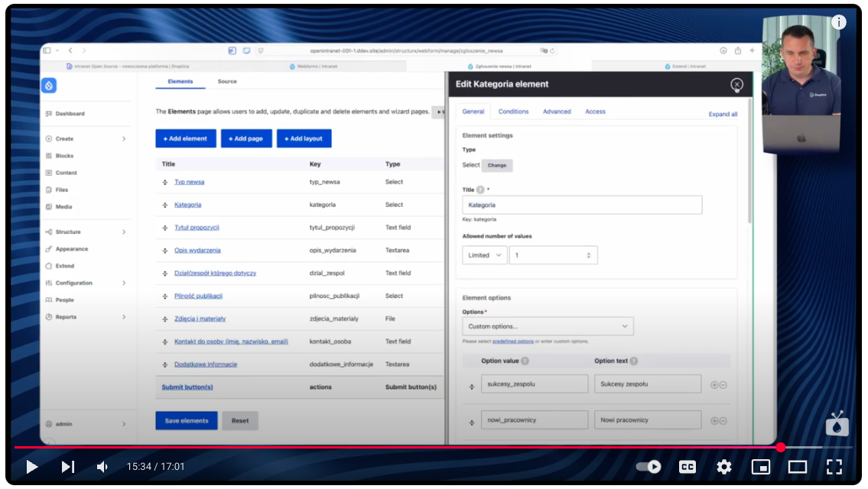Switch to the Source tab
The height and width of the screenshot is (489, 868).
tap(227, 81)
